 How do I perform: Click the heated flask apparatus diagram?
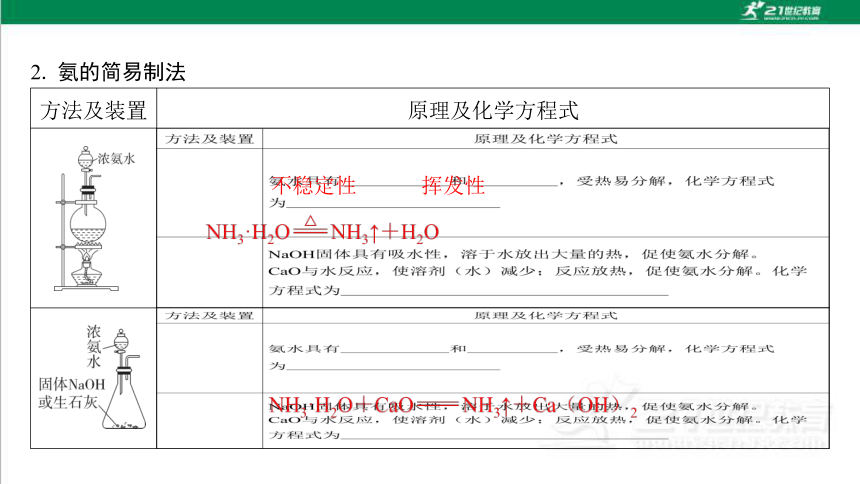[86, 218]
